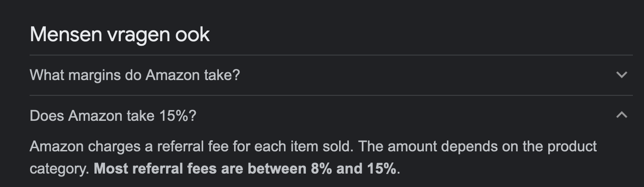Click the bold "8% and 15%" text

(353, 168)
